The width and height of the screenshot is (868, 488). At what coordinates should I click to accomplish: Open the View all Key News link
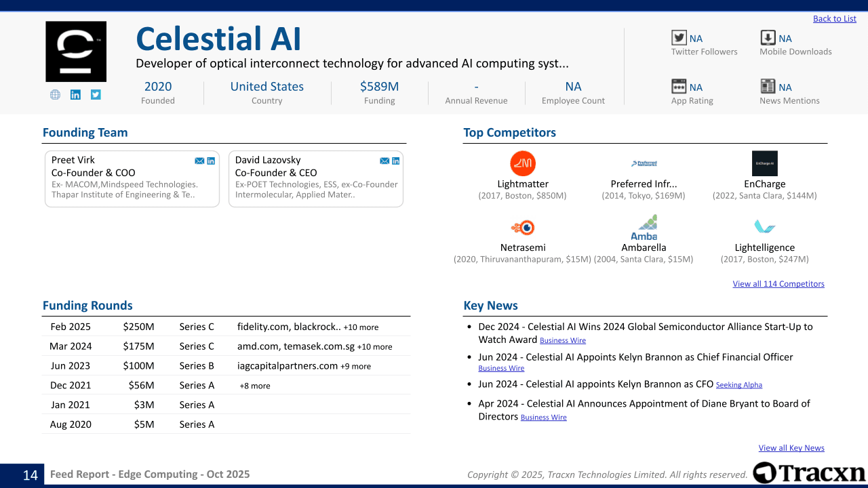(791, 448)
